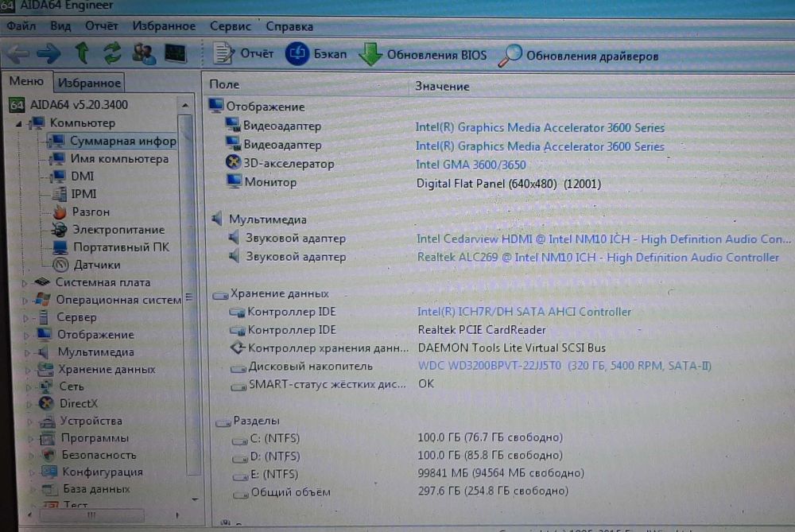
Task: Refresh the page with green arrows icon
Action: 112,52
